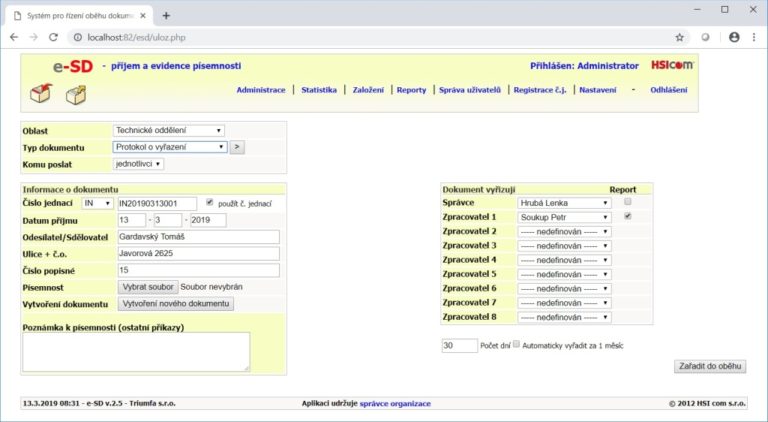Open the Komu poslat dropdown
This screenshot has width=768, height=422.
(139, 164)
